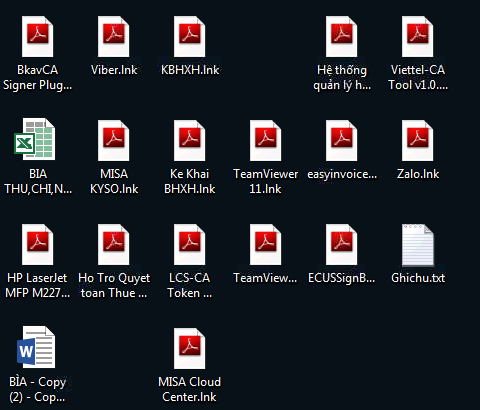Click the Viber.lnk shortcut icon
The width and height of the screenshot is (480, 410).
[114, 37]
